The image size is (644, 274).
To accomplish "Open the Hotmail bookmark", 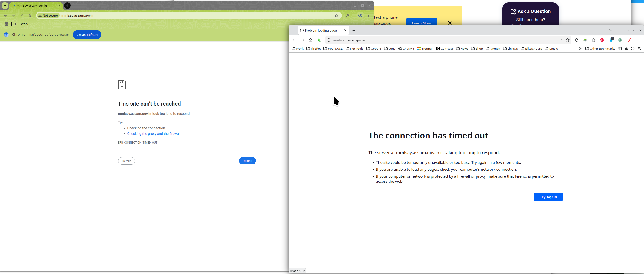I will click(x=425, y=49).
